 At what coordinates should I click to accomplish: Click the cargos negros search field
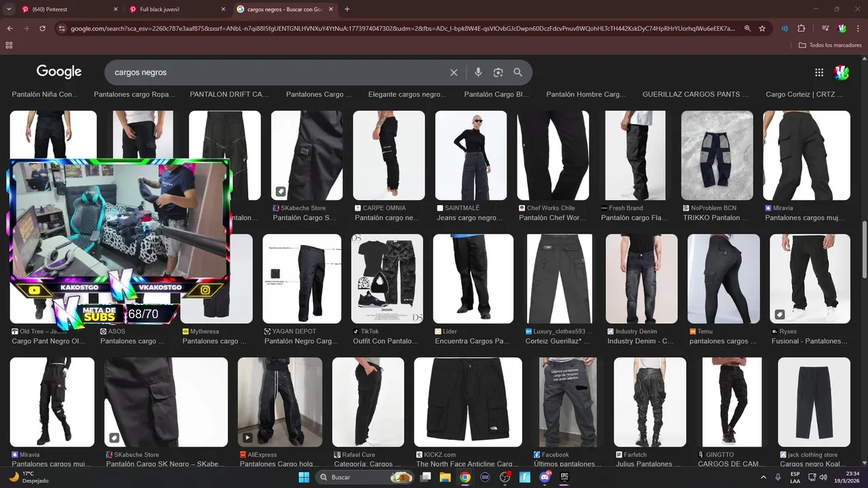(278, 73)
